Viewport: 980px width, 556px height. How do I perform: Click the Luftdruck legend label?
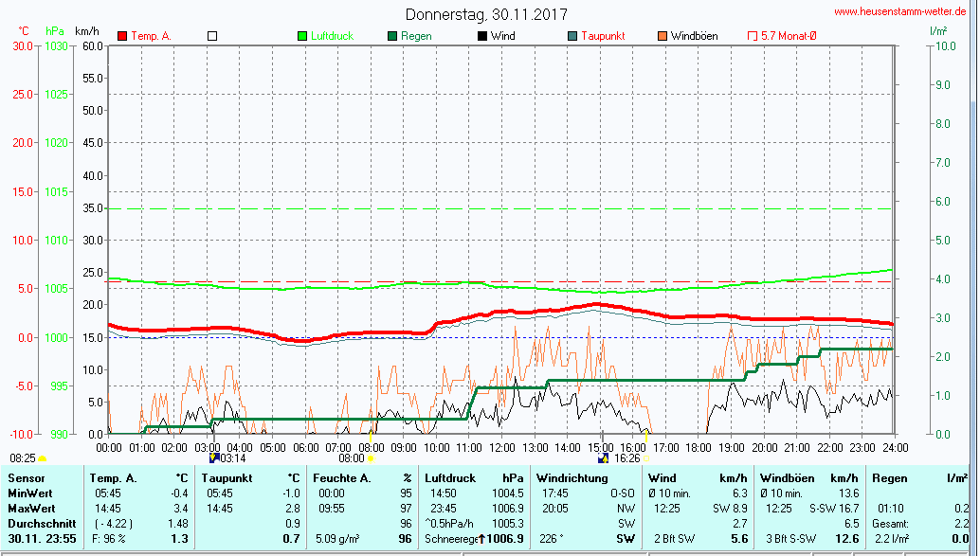pos(332,36)
